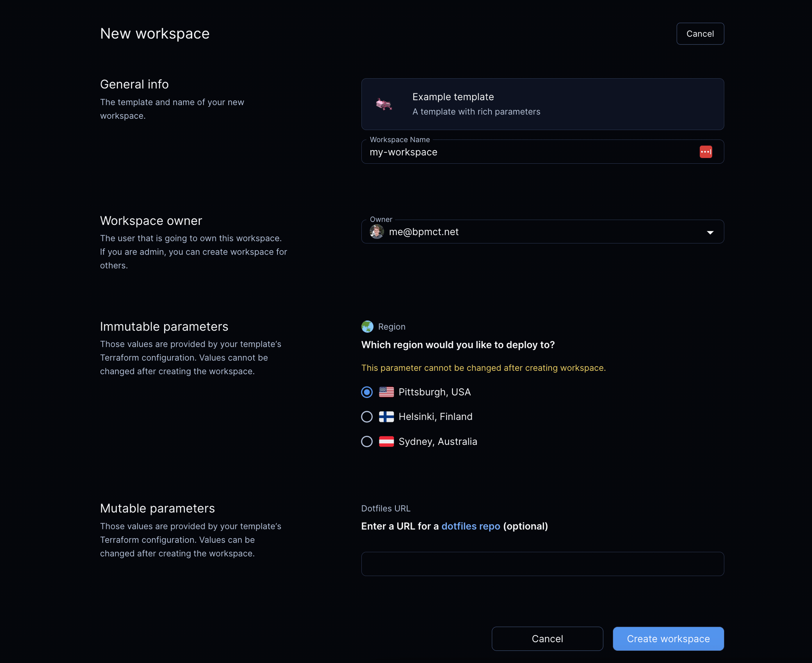812x663 pixels.
Task: Select the Pittsburgh, USA radio button
Action: (x=367, y=392)
